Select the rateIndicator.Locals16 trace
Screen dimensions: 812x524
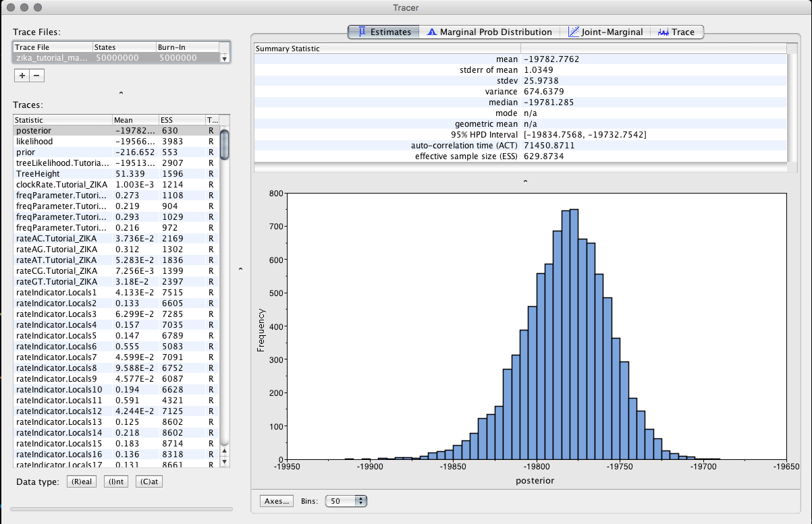pyautogui.click(x=117, y=455)
